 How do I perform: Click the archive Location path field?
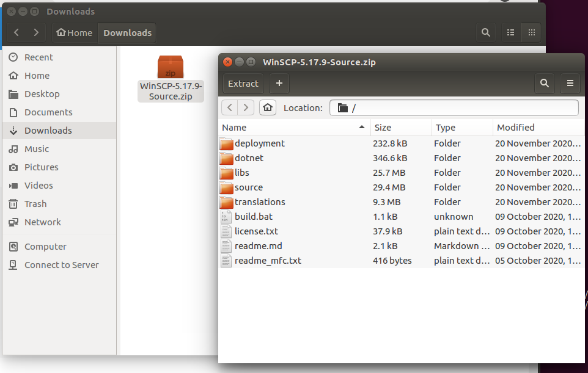point(454,108)
